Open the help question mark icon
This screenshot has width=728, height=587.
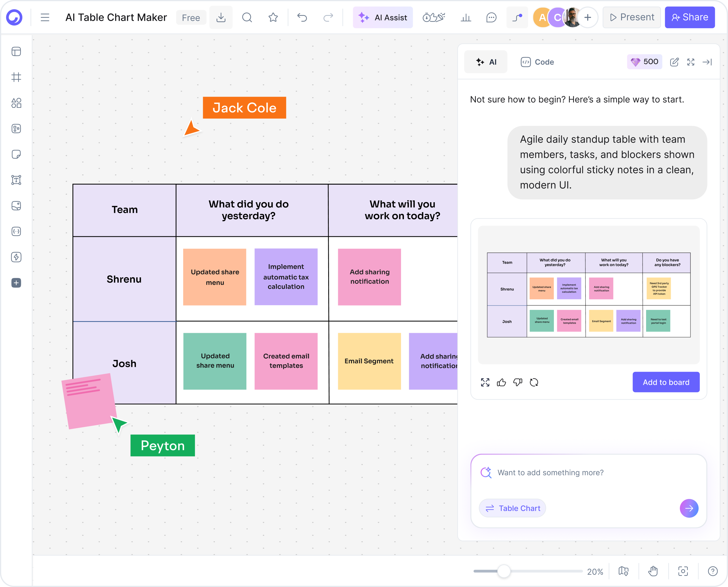pyautogui.click(x=712, y=571)
